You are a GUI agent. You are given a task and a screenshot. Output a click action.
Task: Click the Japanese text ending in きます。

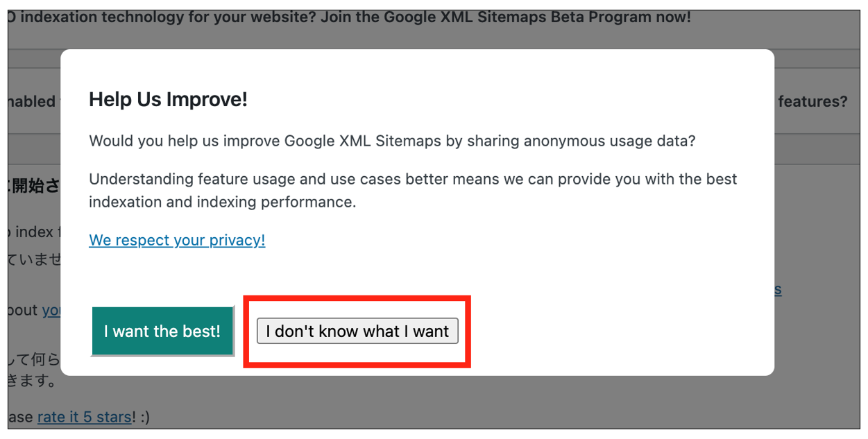point(33,381)
